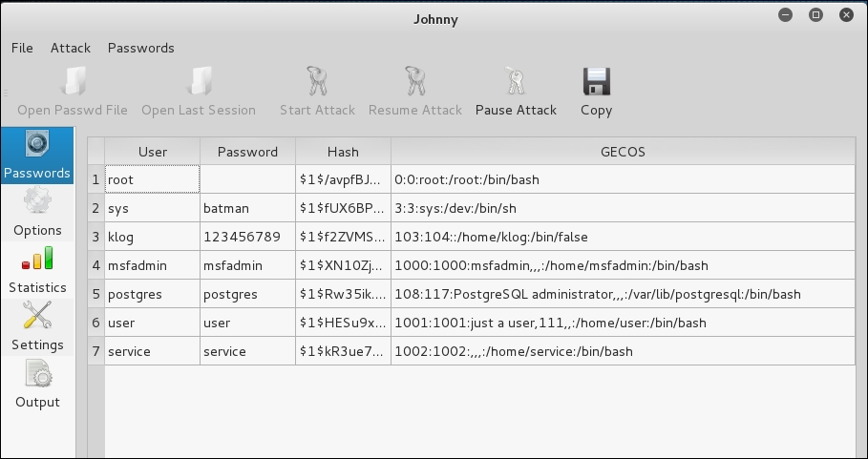Click the Resume Attack toolbar icon
The image size is (868, 459).
414,83
